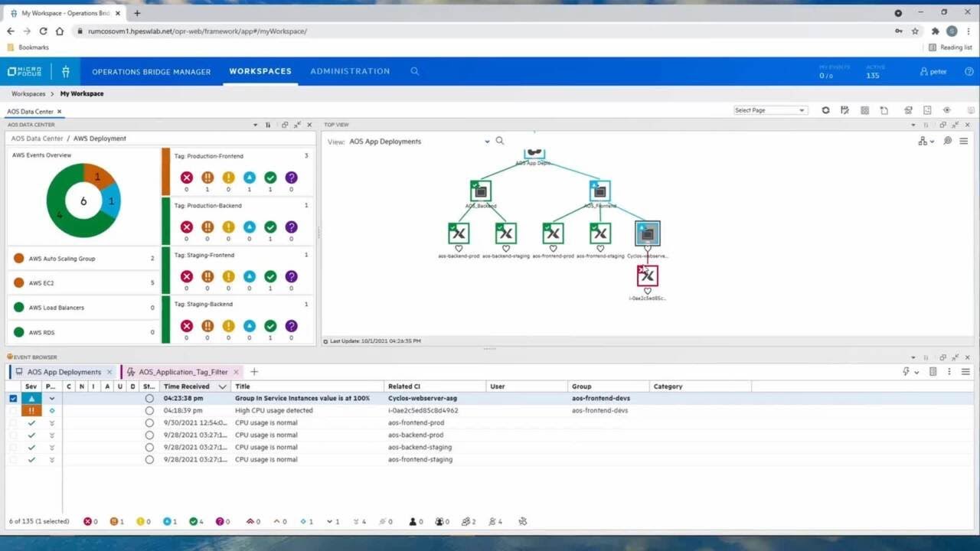The image size is (980, 551).
Task: Tick the checkbox for the aos-frontend-staging event
Action: [13, 459]
